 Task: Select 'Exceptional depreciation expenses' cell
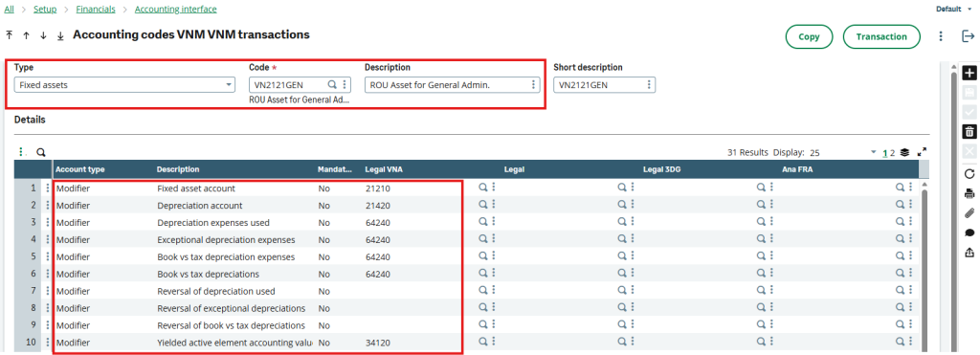tap(226, 239)
